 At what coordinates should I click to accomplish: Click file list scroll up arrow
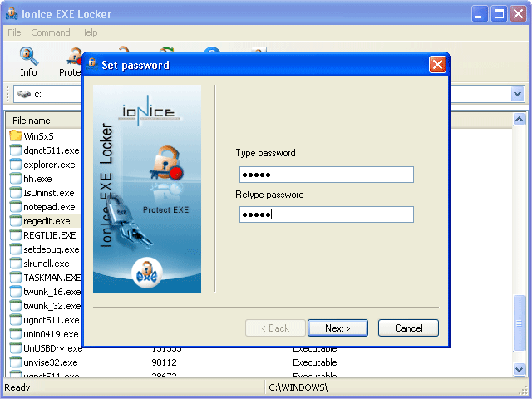519,119
